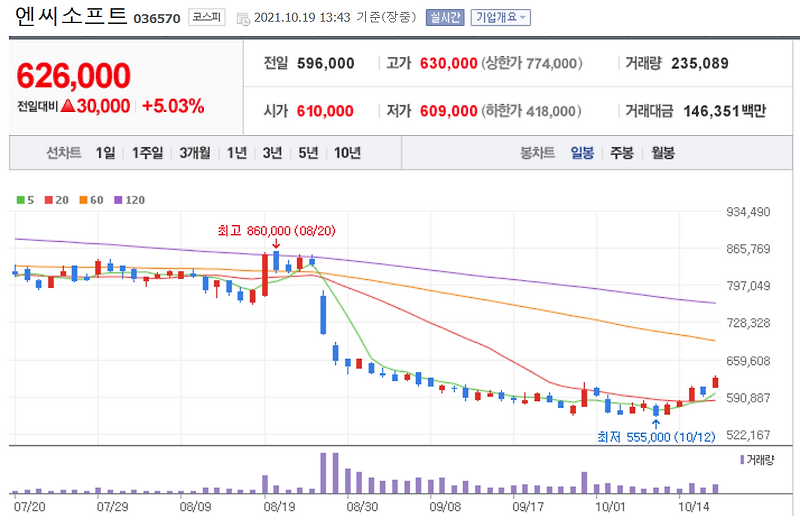Click the 최고 860,000 (08/20) marker

(276, 231)
